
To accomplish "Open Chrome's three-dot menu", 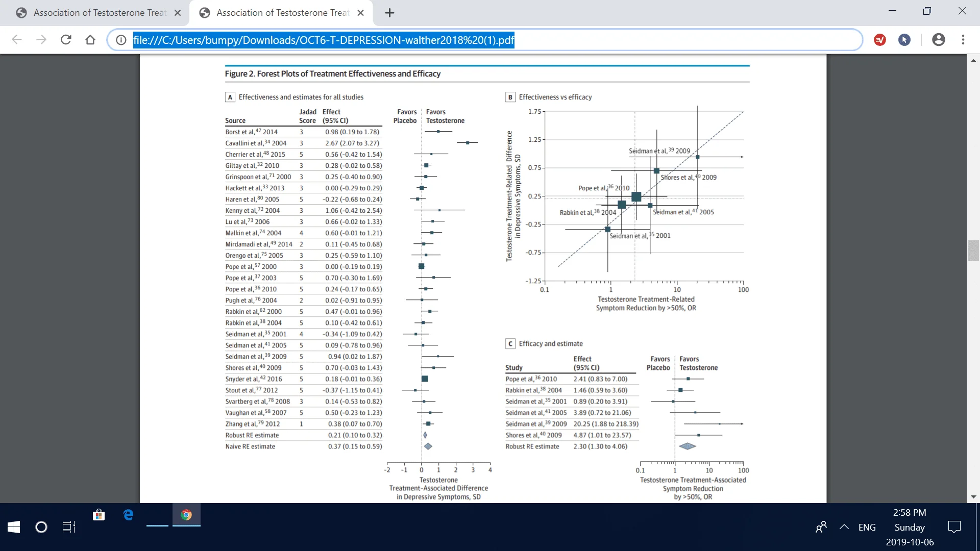I will coord(963,40).
